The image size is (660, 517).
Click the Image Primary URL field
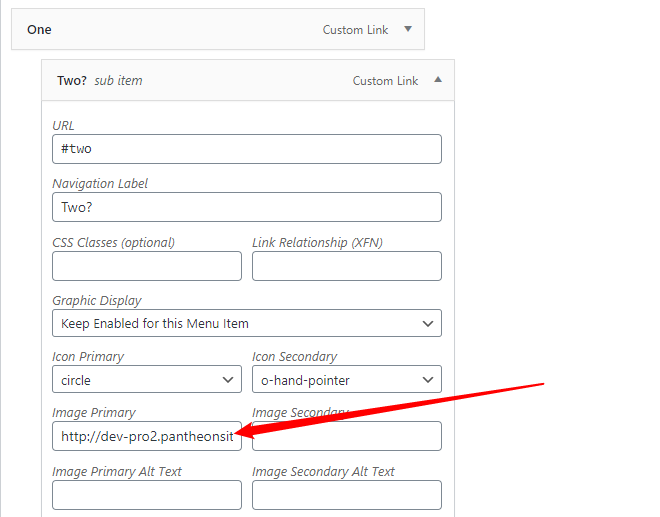147,436
